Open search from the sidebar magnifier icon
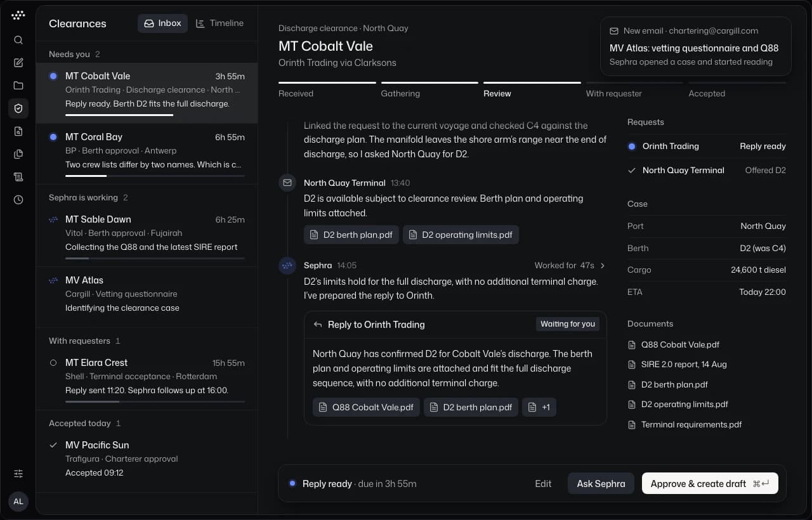This screenshot has width=812, height=520. click(18, 40)
